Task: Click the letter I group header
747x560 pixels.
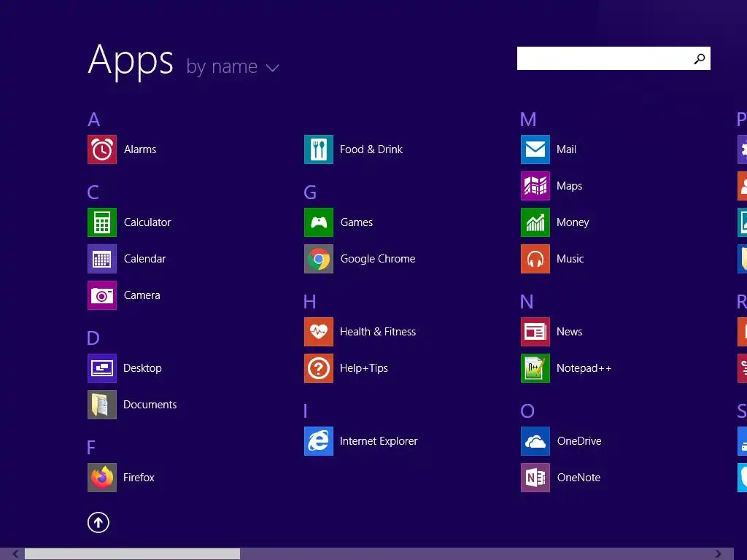Action: [x=306, y=411]
